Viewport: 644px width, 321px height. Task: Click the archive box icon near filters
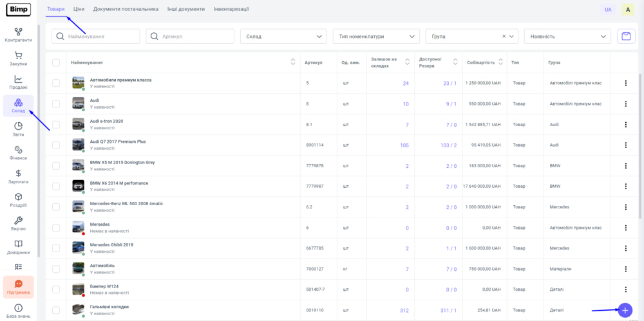tap(625, 37)
